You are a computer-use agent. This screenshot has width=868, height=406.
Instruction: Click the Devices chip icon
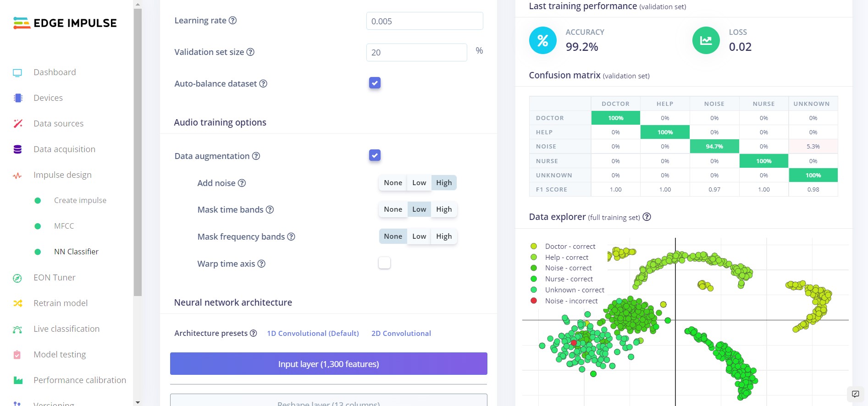point(18,98)
